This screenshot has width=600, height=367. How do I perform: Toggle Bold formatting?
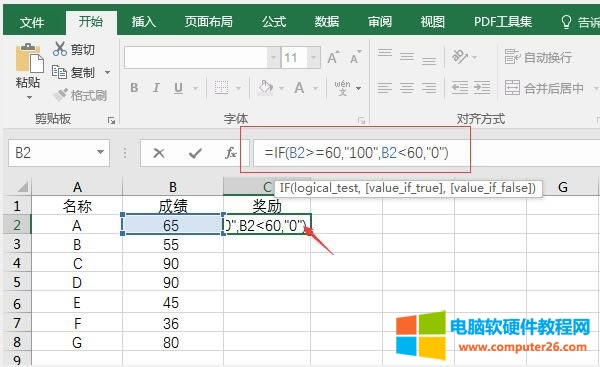click(x=134, y=88)
